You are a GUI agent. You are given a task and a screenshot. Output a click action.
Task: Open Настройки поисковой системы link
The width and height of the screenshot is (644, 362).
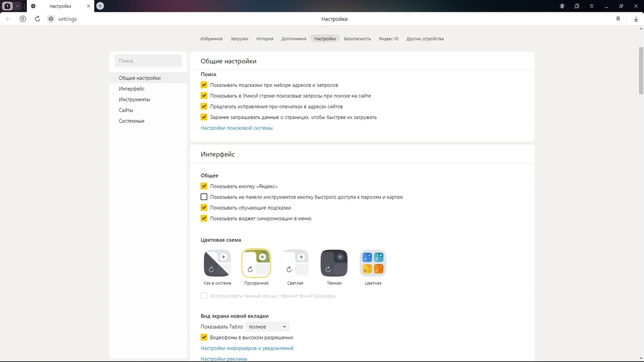pyautogui.click(x=237, y=128)
